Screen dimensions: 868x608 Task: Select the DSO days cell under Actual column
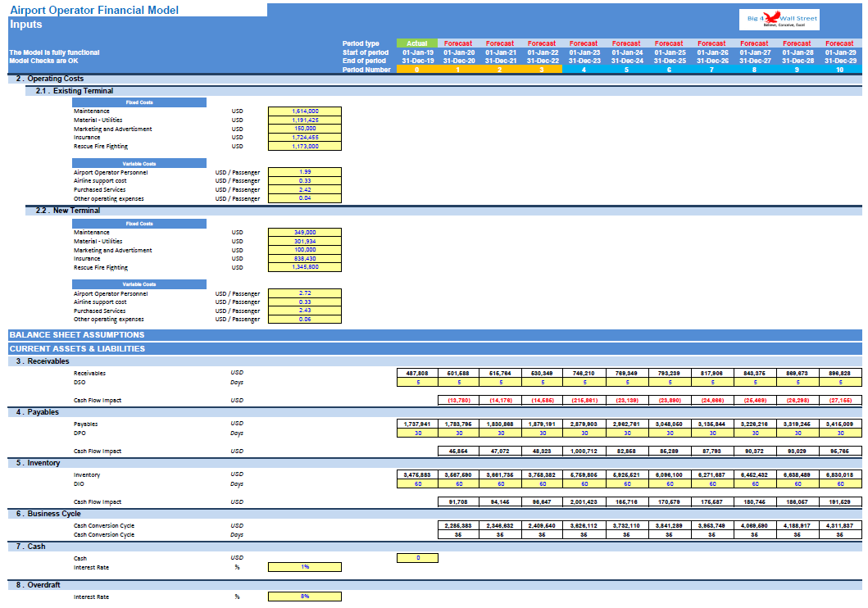tap(417, 383)
